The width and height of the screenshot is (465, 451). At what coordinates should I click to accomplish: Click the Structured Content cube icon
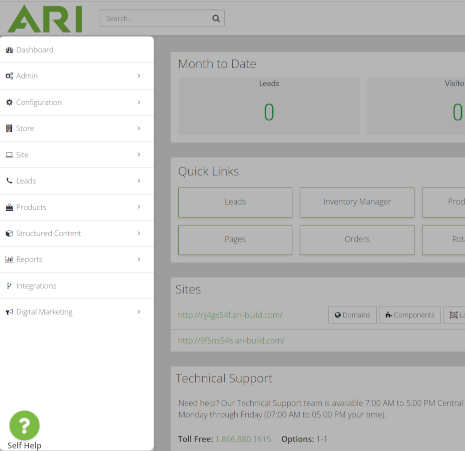(9, 233)
